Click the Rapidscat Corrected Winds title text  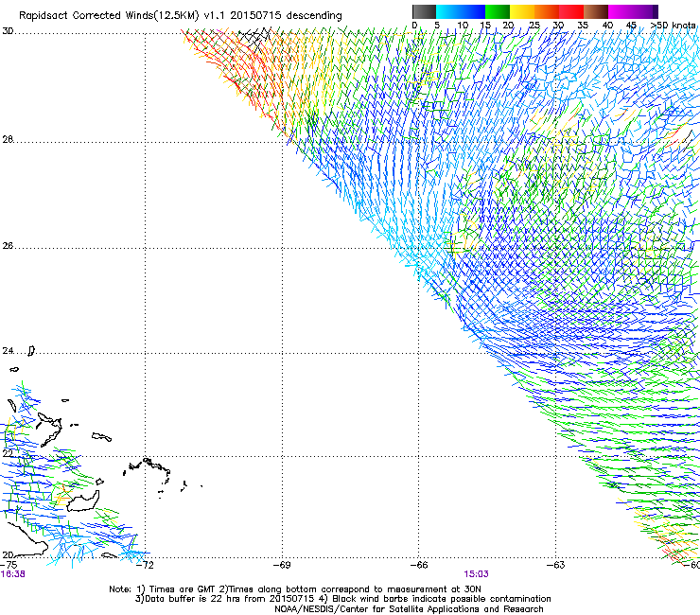tap(181, 15)
